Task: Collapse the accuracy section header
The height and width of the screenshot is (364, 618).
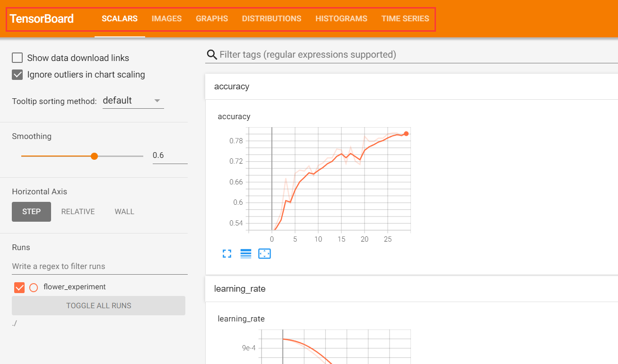Action: 411,87
